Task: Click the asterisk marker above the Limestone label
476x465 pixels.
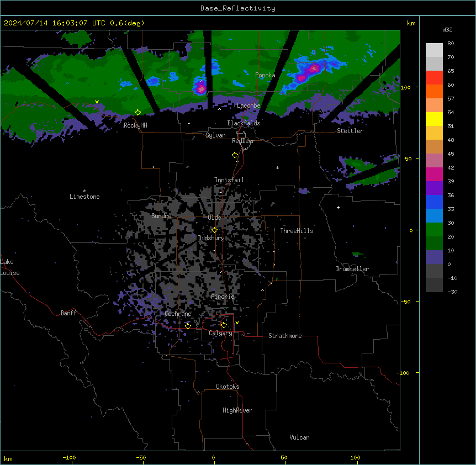Action: pos(84,191)
